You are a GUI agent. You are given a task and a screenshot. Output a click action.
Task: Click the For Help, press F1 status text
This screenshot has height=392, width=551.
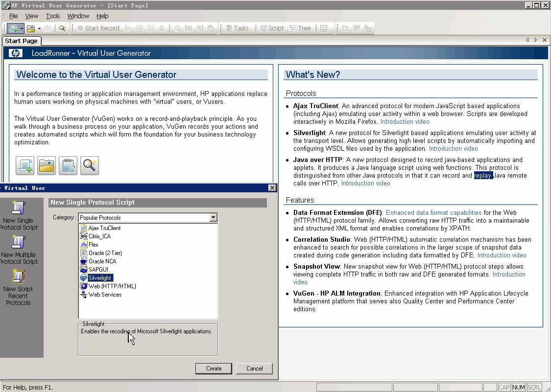pos(28,388)
